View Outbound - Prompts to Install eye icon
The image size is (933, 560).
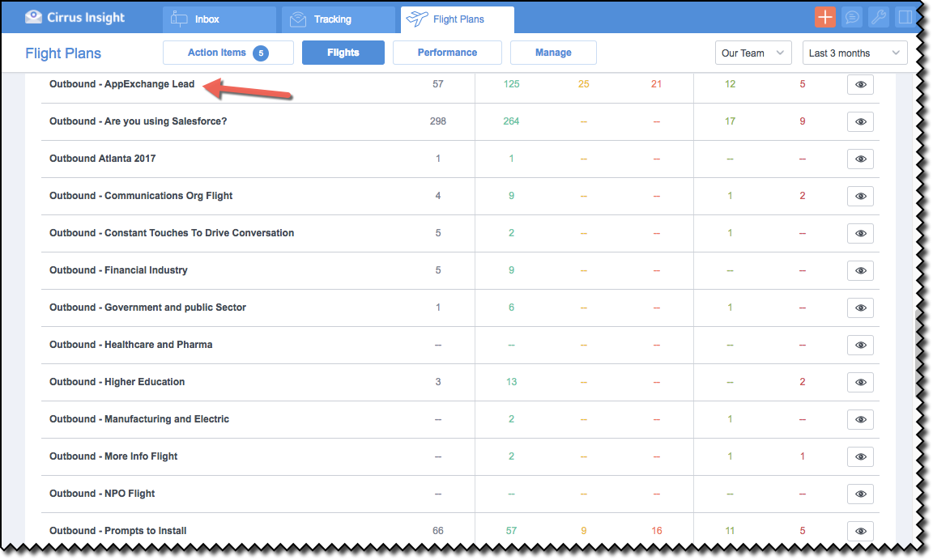pyautogui.click(x=860, y=532)
